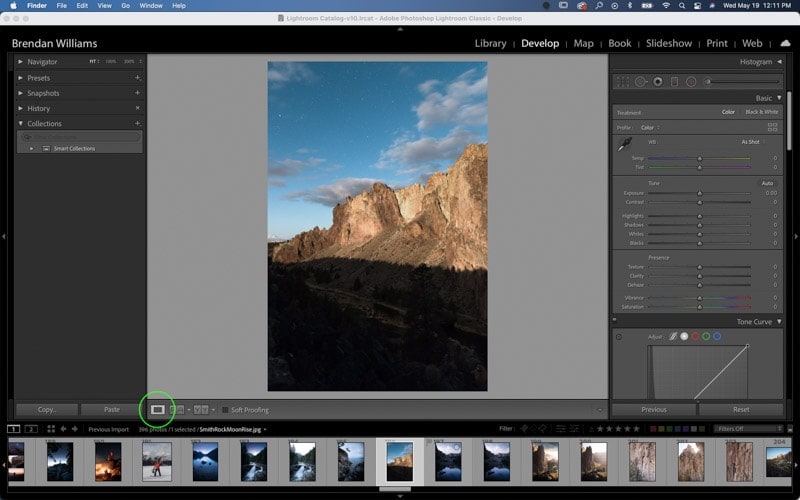Expand the Navigator panel

click(x=20, y=61)
